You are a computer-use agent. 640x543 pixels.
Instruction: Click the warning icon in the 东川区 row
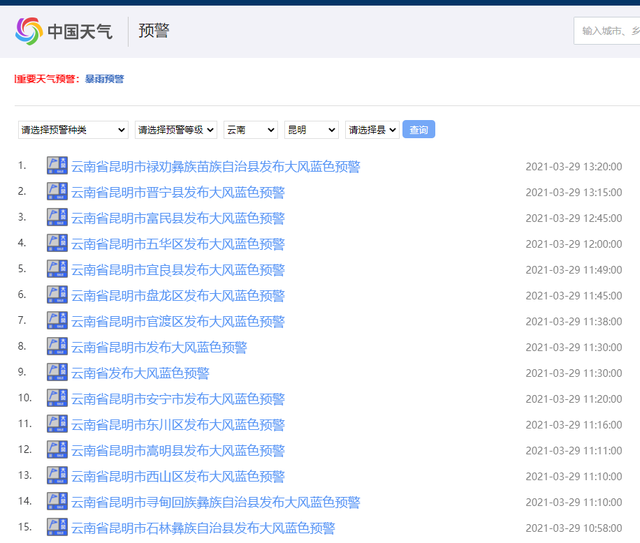pyautogui.click(x=57, y=424)
